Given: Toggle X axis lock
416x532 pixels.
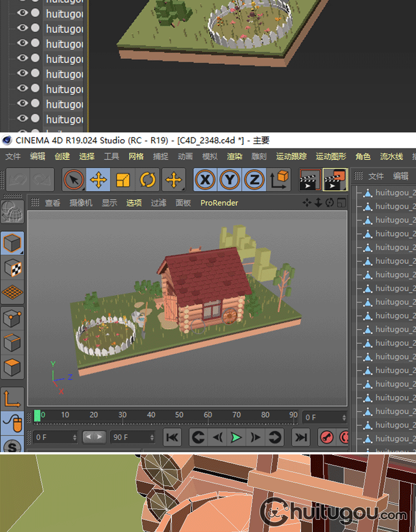Looking at the screenshot, I should tap(205, 180).
